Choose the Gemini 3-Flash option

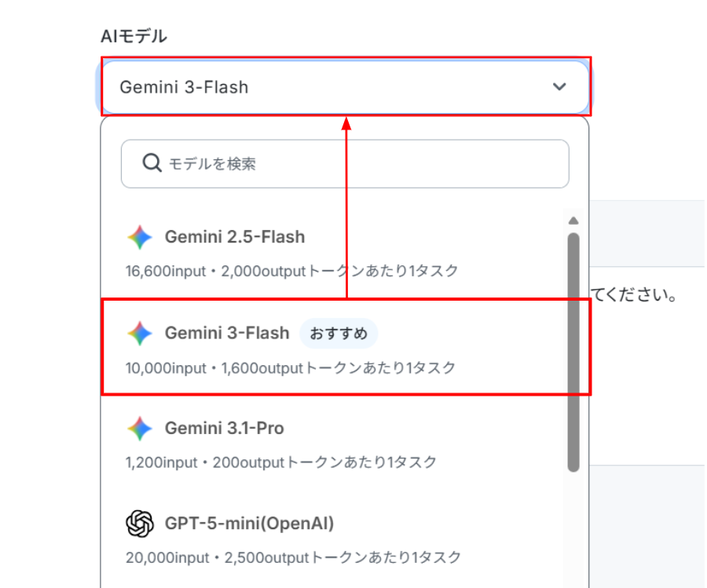point(333,348)
